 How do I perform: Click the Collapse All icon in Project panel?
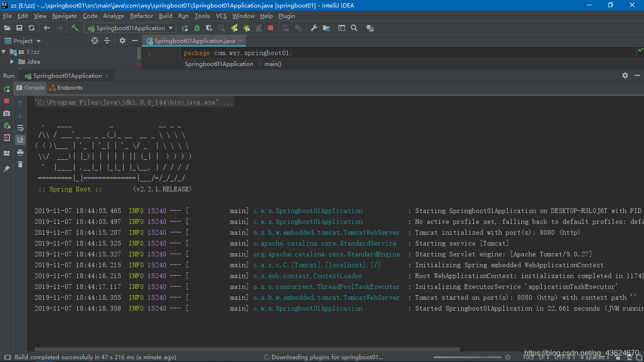107,41
